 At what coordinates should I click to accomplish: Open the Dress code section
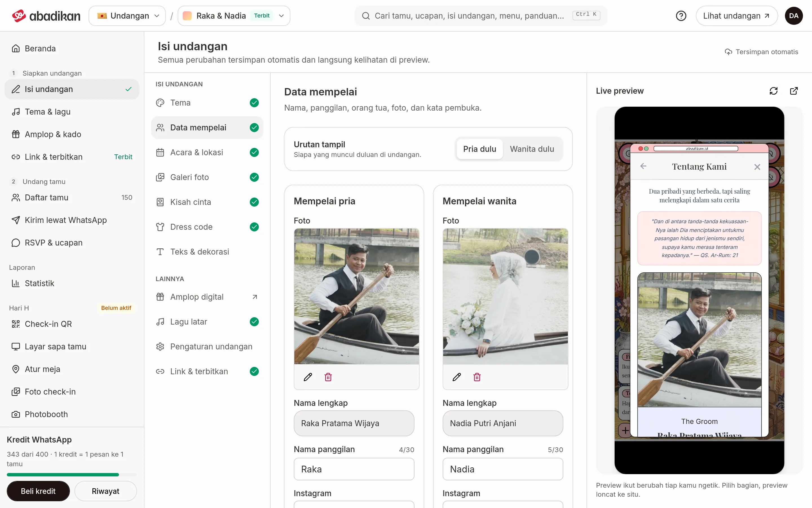pyautogui.click(x=207, y=227)
